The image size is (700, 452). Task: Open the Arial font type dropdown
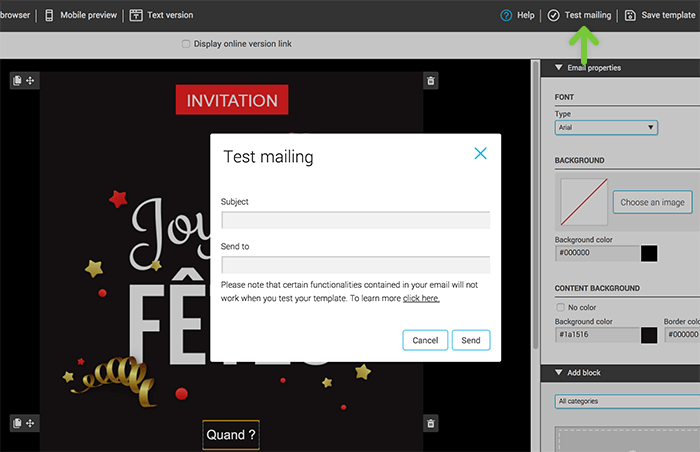(606, 128)
